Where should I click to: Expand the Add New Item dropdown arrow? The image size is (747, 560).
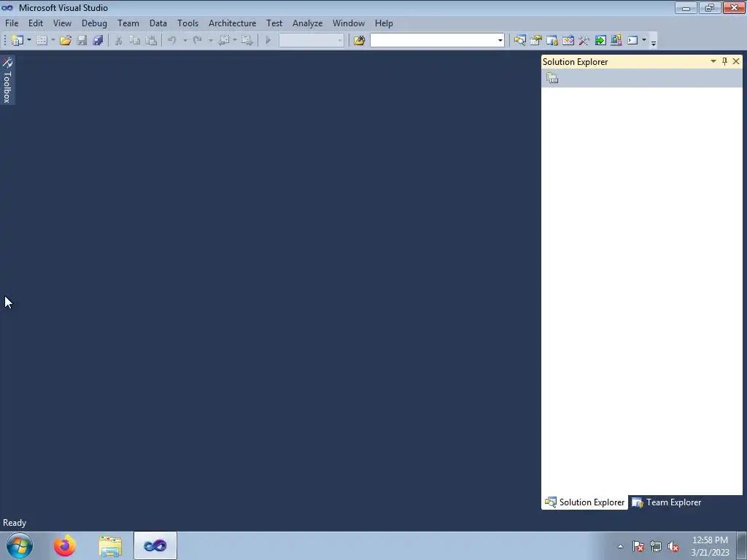coord(53,41)
